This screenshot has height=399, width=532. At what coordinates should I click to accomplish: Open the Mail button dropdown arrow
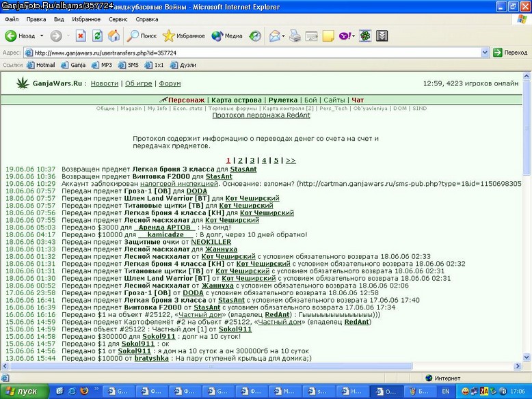click(x=283, y=36)
